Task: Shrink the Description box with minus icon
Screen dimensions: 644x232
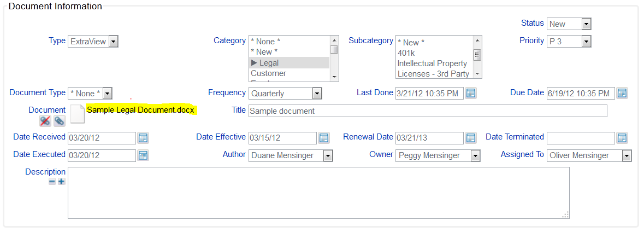Action: click(x=52, y=182)
